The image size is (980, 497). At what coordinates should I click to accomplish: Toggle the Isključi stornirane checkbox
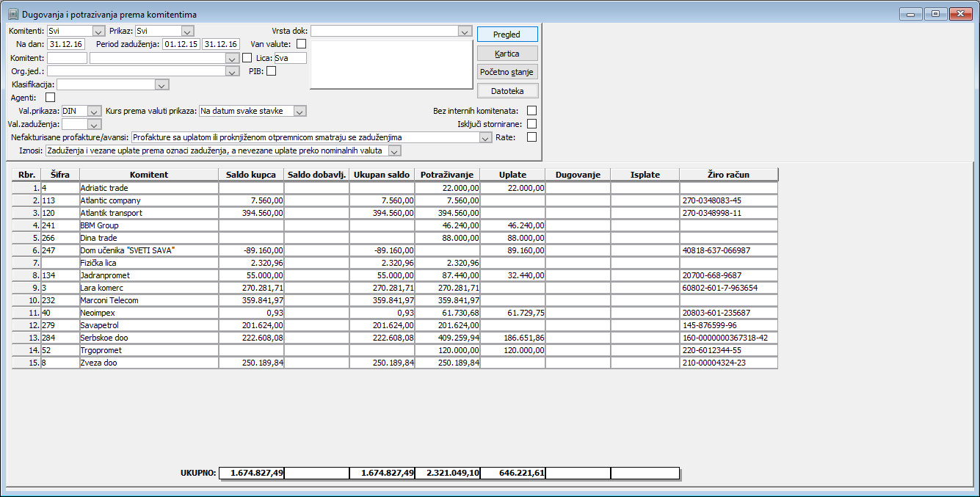coord(531,124)
